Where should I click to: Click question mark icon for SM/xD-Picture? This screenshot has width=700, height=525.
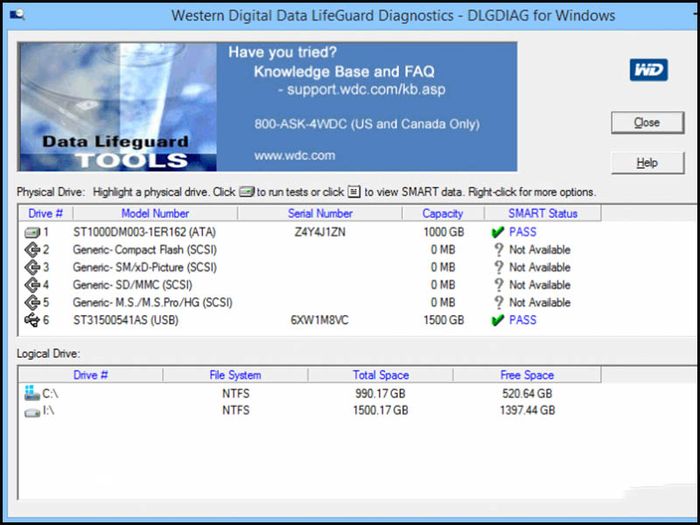(499, 267)
